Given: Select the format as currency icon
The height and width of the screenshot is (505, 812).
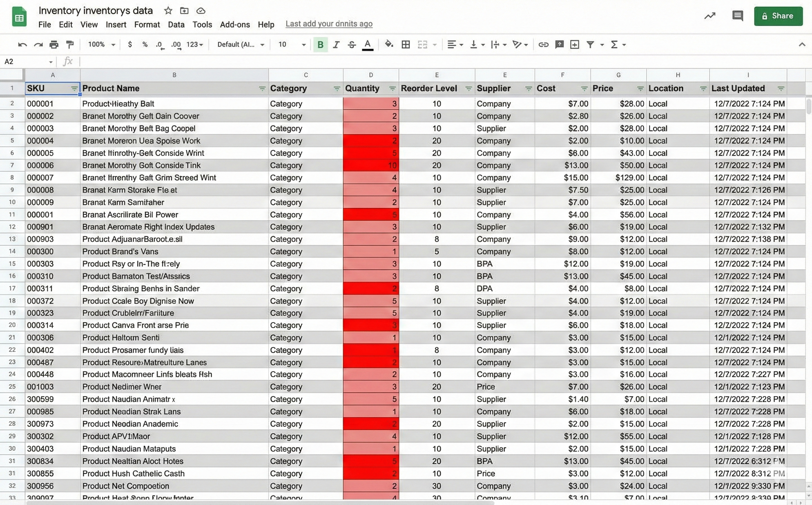Looking at the screenshot, I should [x=130, y=45].
